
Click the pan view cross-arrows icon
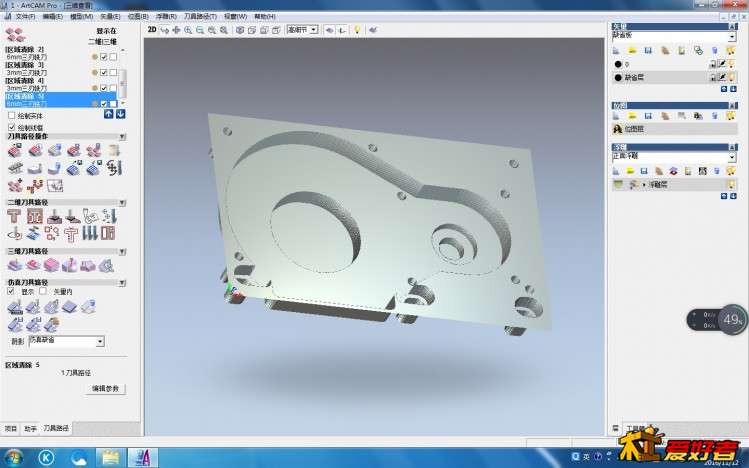point(176,30)
